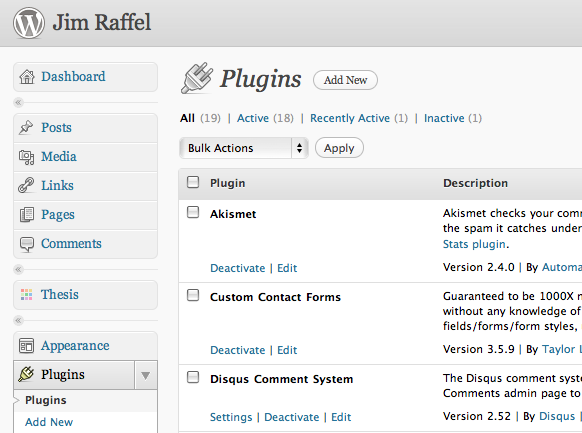Click the Appearance layout icon
Image resolution: width=582 pixels, height=433 pixels.
pyautogui.click(x=26, y=346)
